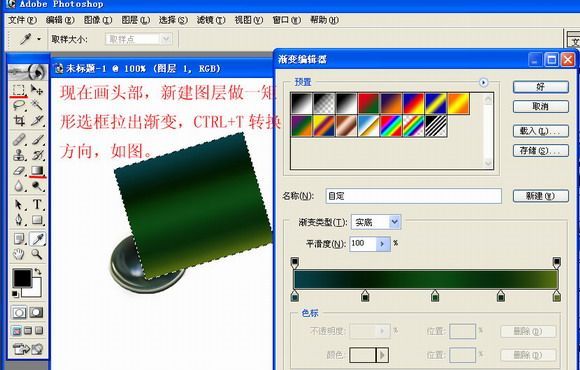
Task: Swap foreground and background colors
Action: pyautogui.click(x=37, y=272)
